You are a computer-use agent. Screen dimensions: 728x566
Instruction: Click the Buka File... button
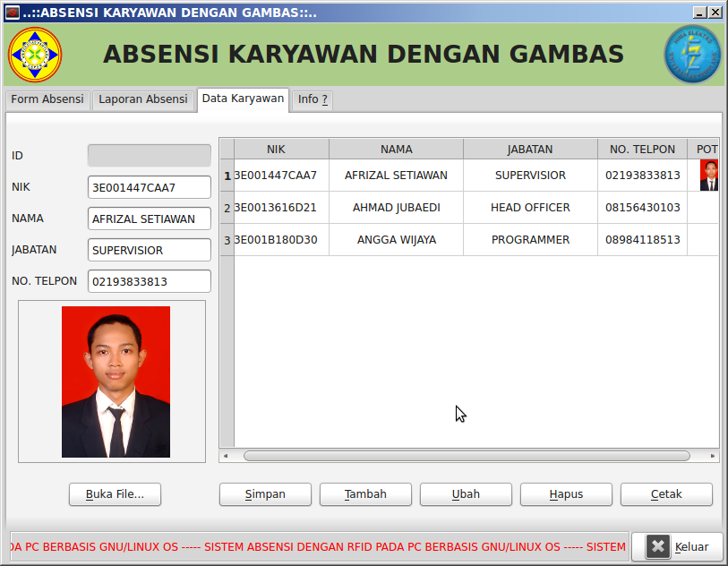coord(116,494)
